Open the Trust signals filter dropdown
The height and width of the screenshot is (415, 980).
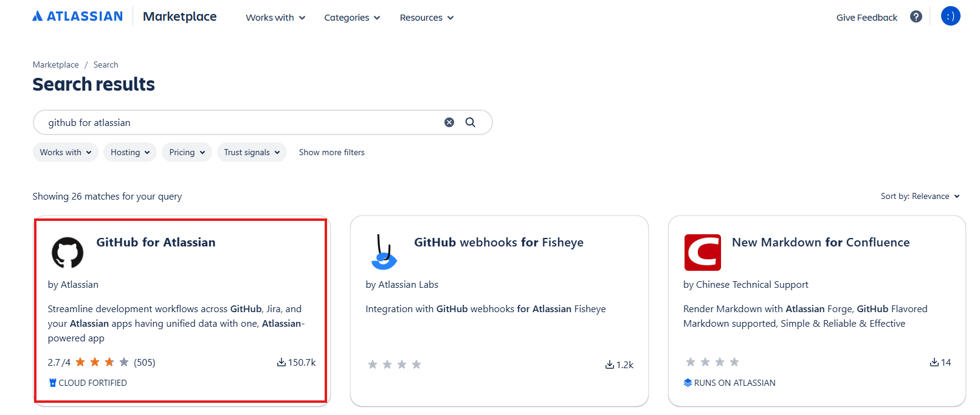(x=252, y=152)
